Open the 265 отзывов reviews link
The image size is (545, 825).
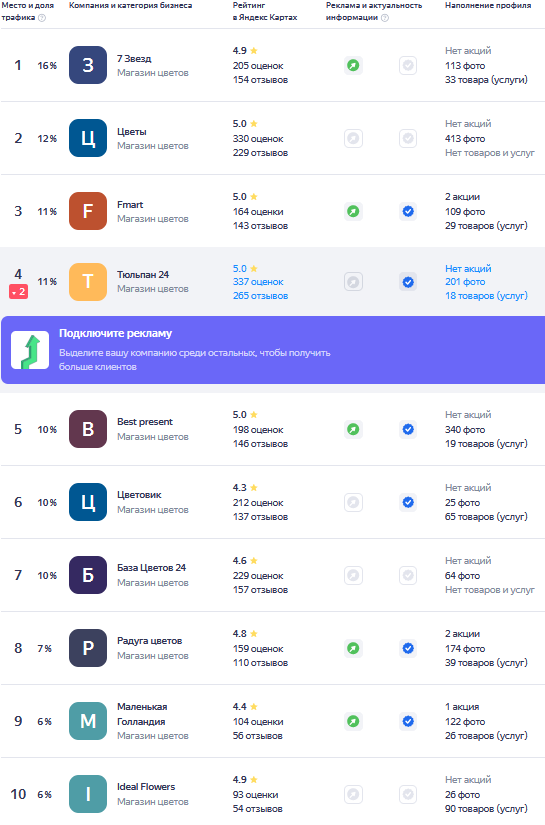260,296
